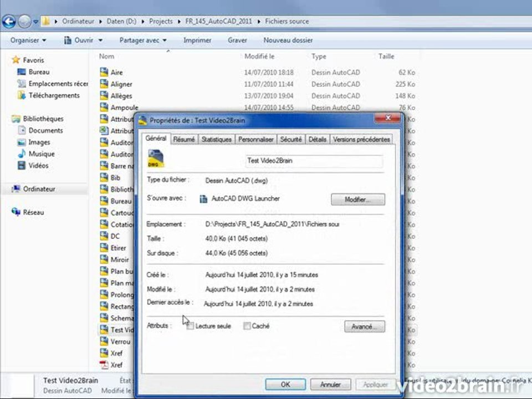532x399 pixels.
Task: Switch to the Résumé tab
Action: (184, 140)
